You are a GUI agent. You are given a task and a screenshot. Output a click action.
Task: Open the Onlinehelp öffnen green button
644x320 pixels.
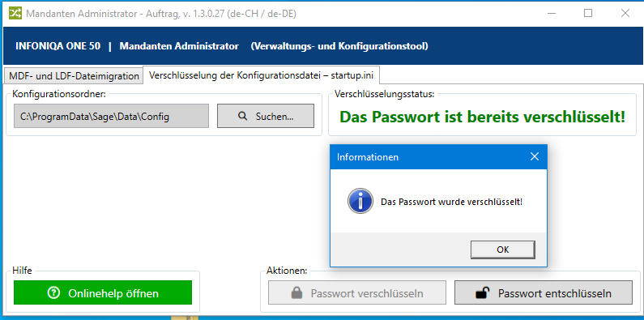(x=103, y=293)
